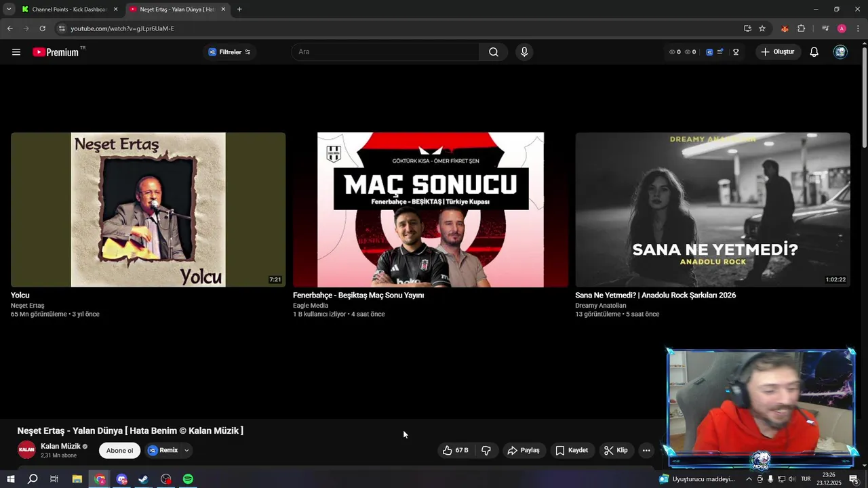Create a clip with Klip button
Image resolution: width=868 pixels, height=488 pixels.
[616, 450]
